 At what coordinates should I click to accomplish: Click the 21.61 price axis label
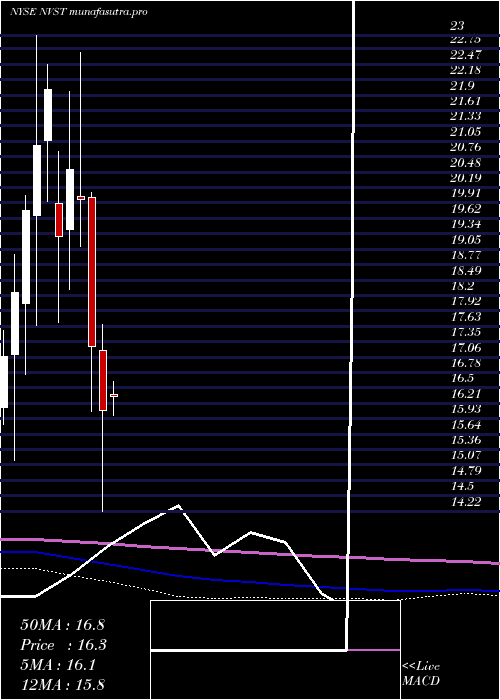pyautogui.click(x=466, y=101)
